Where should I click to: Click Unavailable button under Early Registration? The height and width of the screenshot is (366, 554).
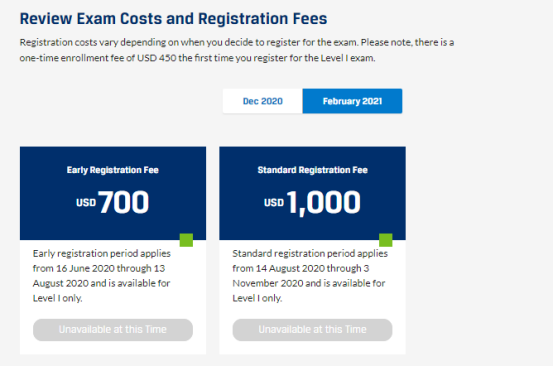(113, 330)
